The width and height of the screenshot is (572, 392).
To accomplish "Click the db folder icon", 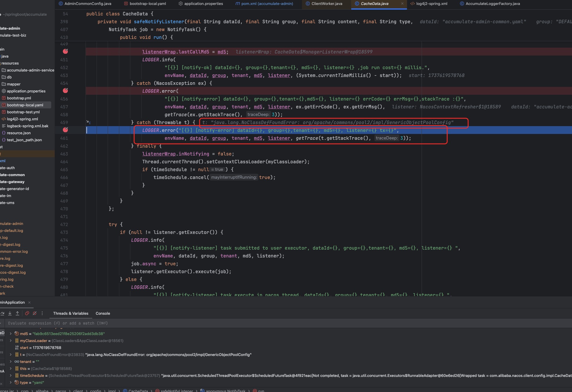I will tap(4, 77).
